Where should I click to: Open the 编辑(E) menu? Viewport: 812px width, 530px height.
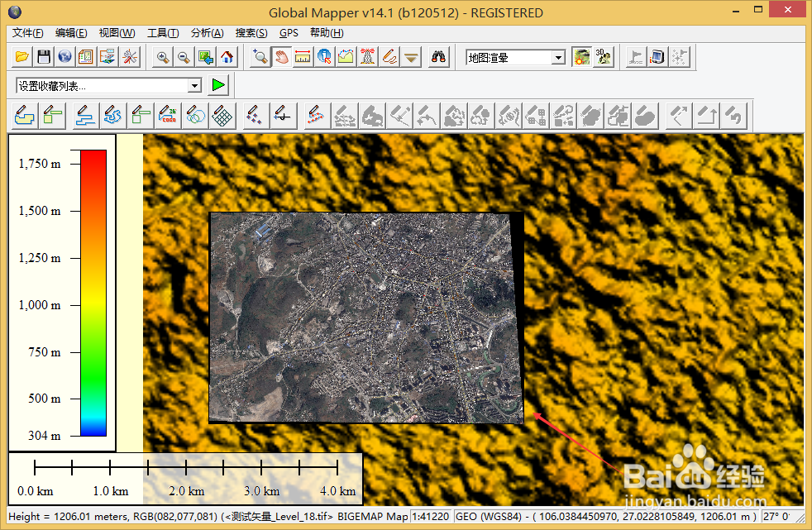click(71, 33)
